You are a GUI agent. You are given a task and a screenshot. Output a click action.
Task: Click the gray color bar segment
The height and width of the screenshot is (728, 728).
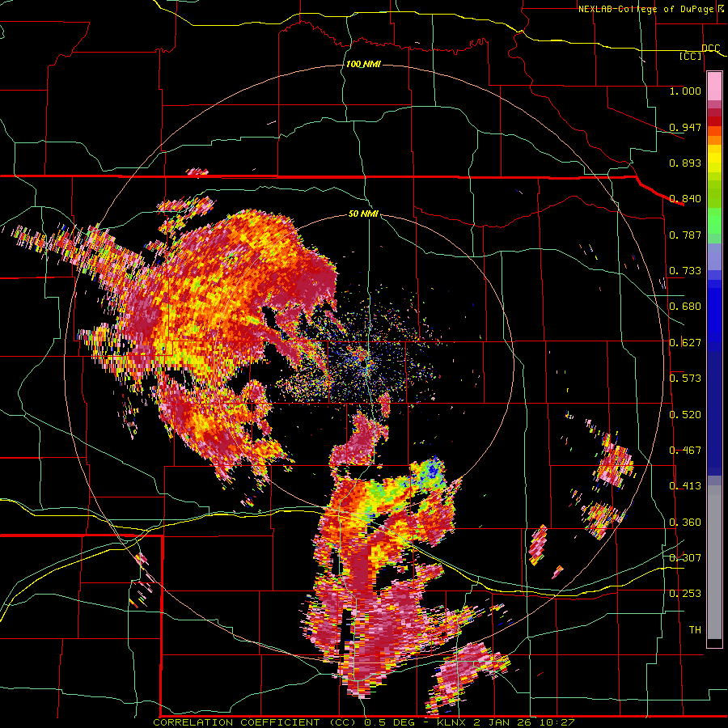pyautogui.click(x=714, y=562)
